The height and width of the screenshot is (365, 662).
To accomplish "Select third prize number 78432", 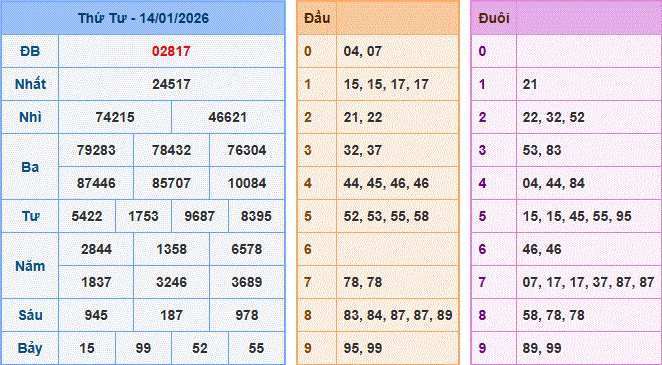I will pyautogui.click(x=171, y=150).
